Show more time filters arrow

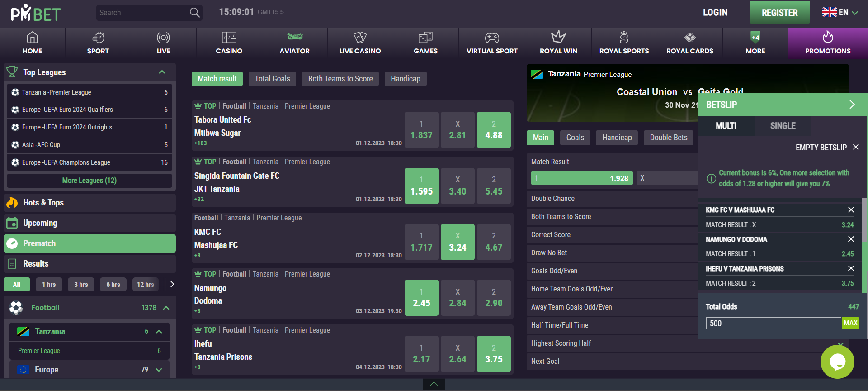click(x=172, y=284)
